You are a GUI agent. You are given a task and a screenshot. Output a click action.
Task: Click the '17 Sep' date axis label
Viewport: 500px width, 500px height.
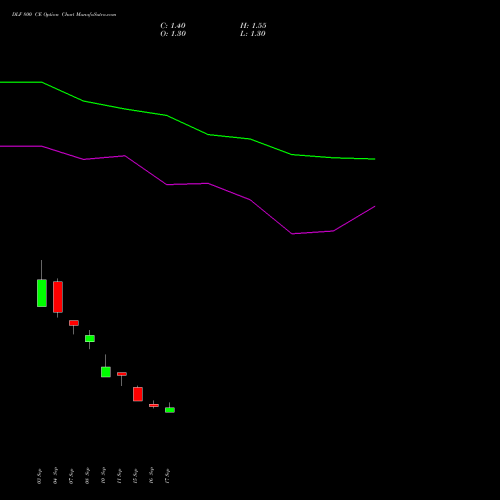click(167, 476)
